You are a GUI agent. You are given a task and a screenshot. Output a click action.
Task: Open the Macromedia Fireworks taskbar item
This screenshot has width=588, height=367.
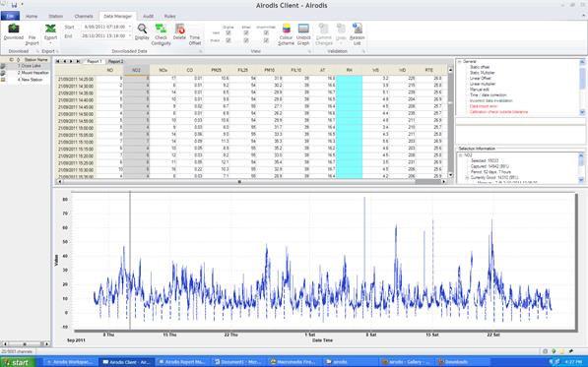[294, 362]
